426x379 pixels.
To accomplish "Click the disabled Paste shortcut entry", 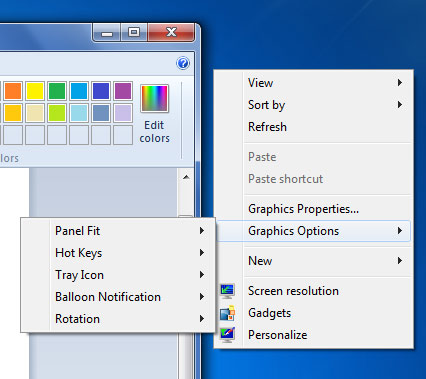I will tap(313, 179).
